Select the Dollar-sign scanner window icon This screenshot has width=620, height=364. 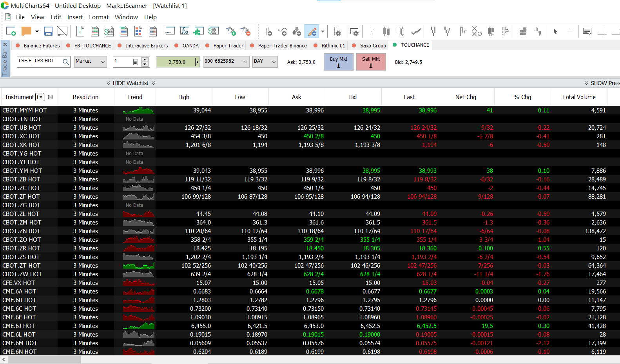[109, 31]
